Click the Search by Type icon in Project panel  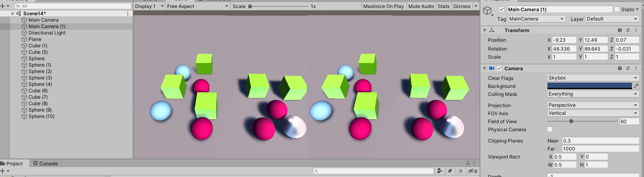[x=440, y=171]
